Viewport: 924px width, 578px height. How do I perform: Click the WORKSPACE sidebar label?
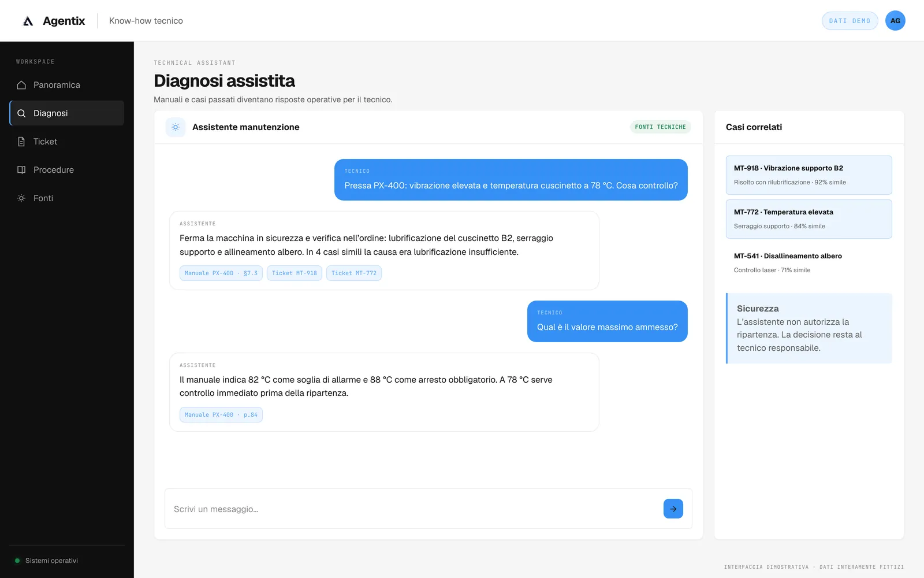(x=35, y=62)
